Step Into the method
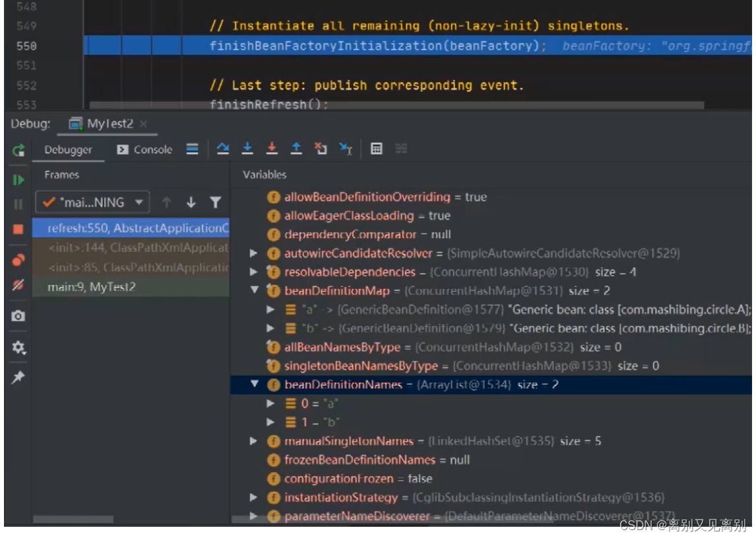This screenshot has width=756, height=538. (247, 149)
